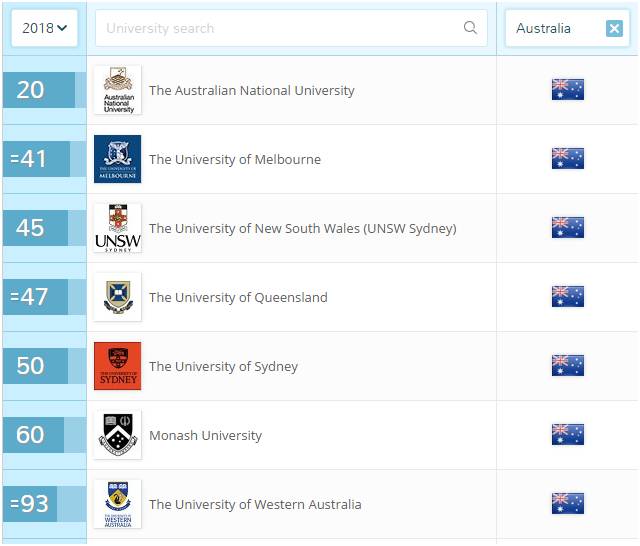640x546 pixels.
Task: Open the 2018 year dropdown
Action: coord(44,28)
